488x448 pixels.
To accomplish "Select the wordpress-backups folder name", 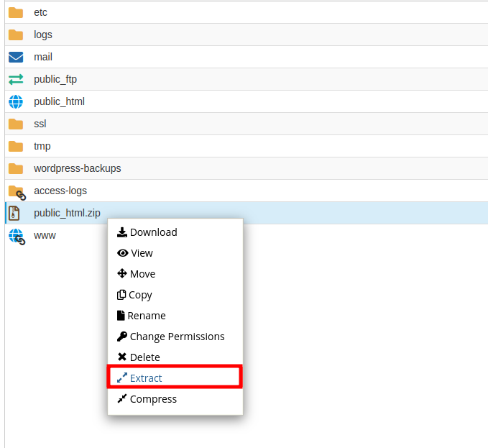I will (x=78, y=169).
